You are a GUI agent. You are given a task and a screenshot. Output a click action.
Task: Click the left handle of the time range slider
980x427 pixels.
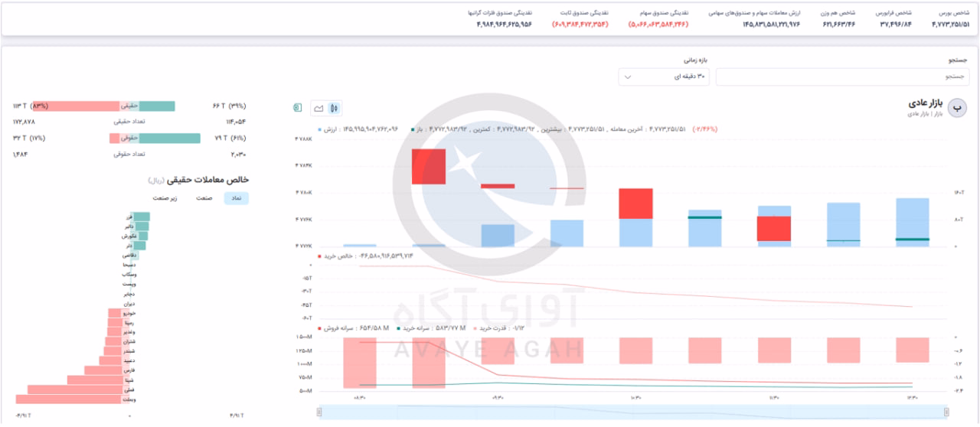pyautogui.click(x=319, y=412)
